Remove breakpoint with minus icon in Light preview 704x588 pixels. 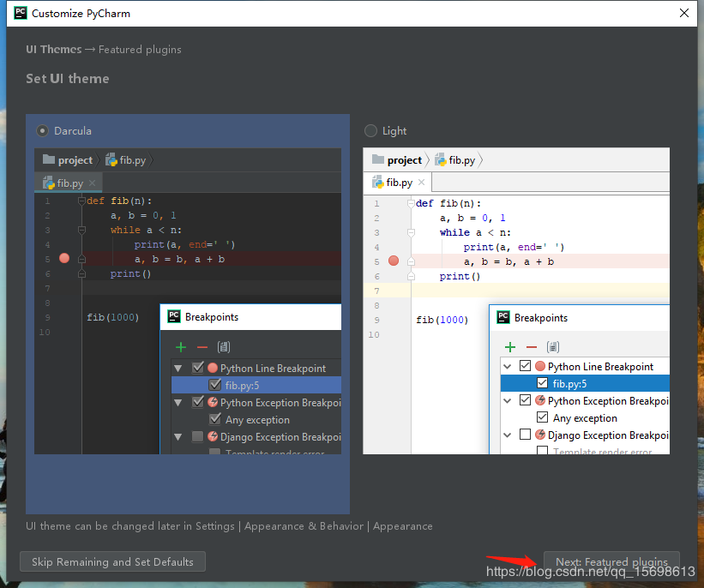tap(532, 347)
